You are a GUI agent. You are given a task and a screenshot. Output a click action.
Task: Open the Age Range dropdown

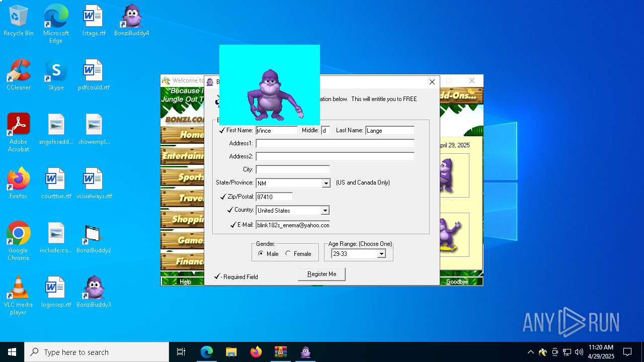pos(381,254)
